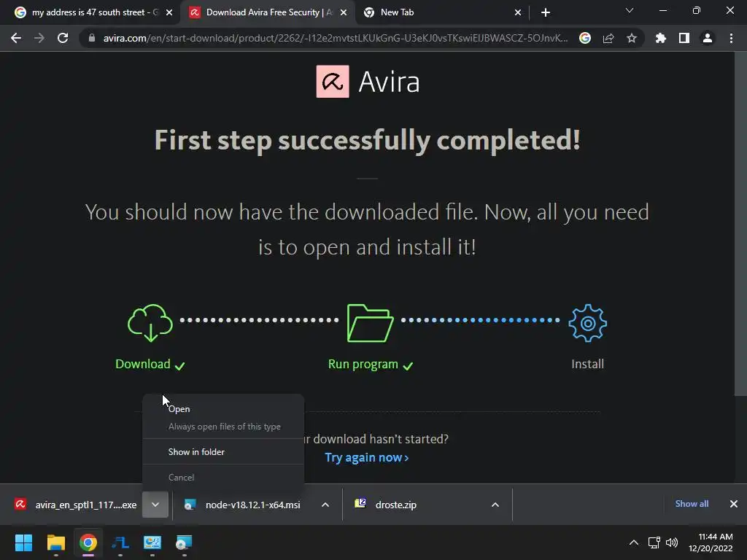Click the Download step label
Image resolution: width=747 pixels, height=560 pixels.
coord(143,365)
